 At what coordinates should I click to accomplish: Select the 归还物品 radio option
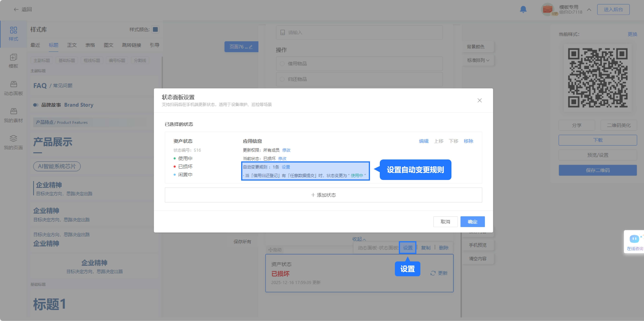282,79
